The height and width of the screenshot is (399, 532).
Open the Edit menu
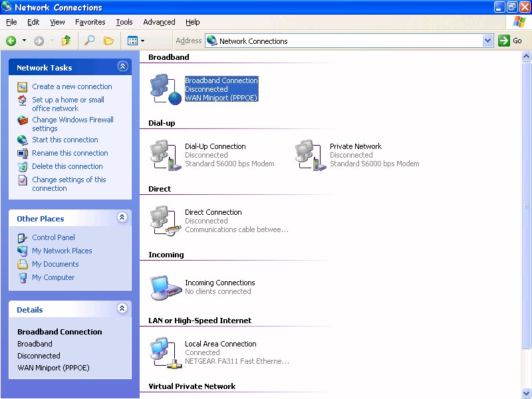33,22
